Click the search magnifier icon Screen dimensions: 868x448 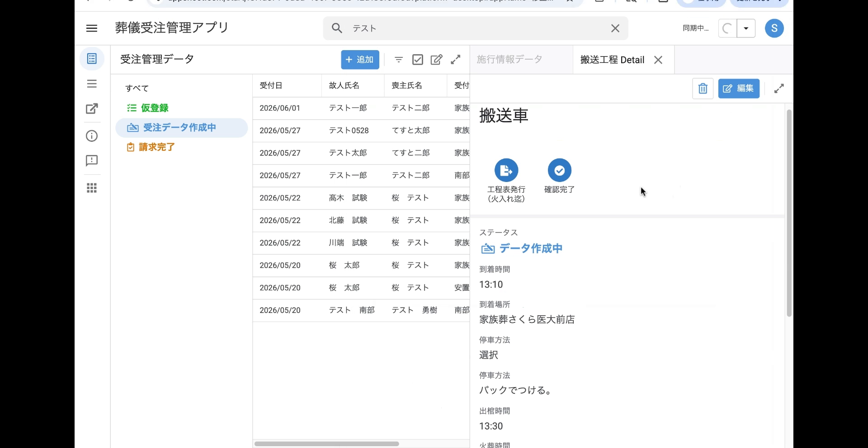point(337,28)
